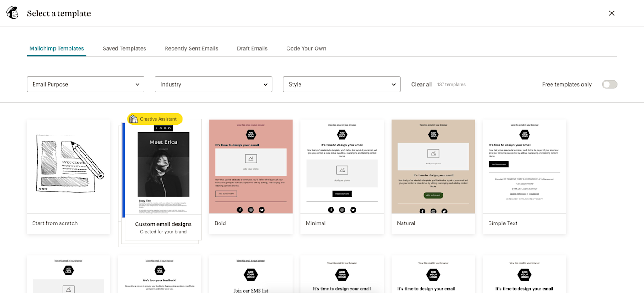
Task: Close the Select a template dialog
Action: click(x=612, y=13)
